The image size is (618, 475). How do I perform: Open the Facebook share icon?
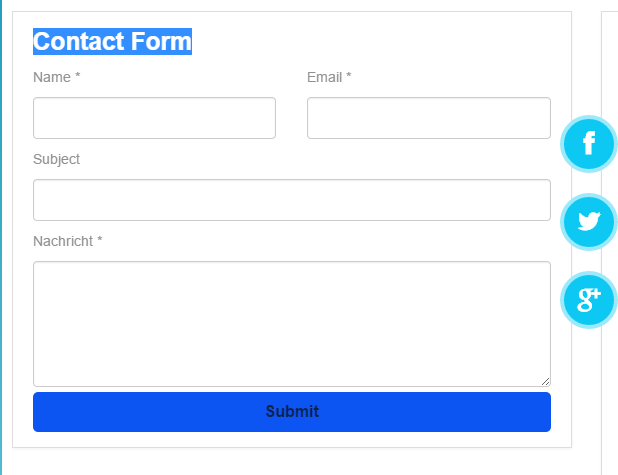pyautogui.click(x=589, y=144)
